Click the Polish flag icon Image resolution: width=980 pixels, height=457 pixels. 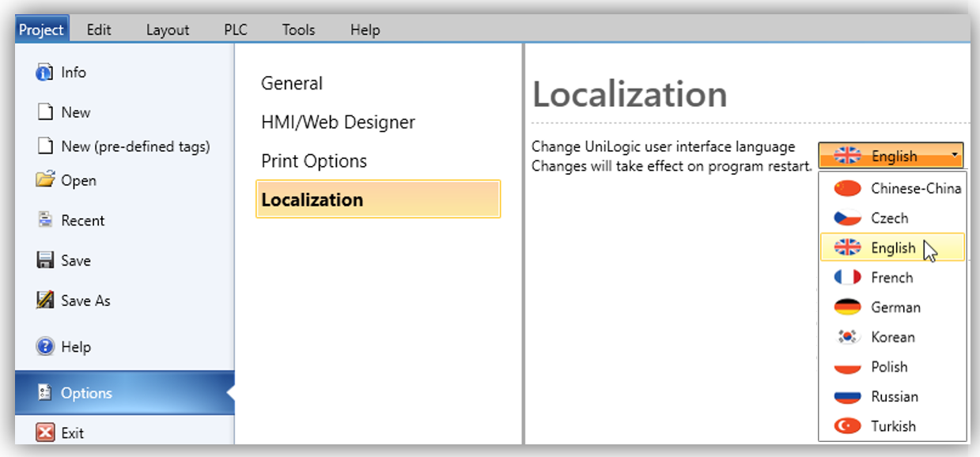(848, 367)
